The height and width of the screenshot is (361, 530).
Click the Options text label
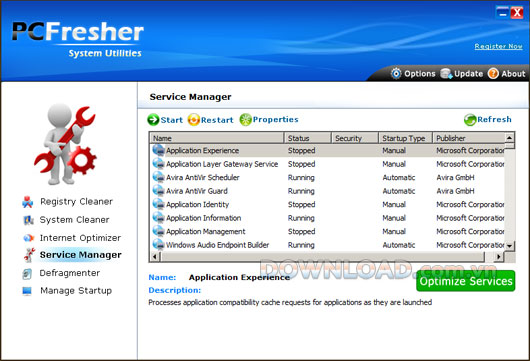[x=420, y=74]
